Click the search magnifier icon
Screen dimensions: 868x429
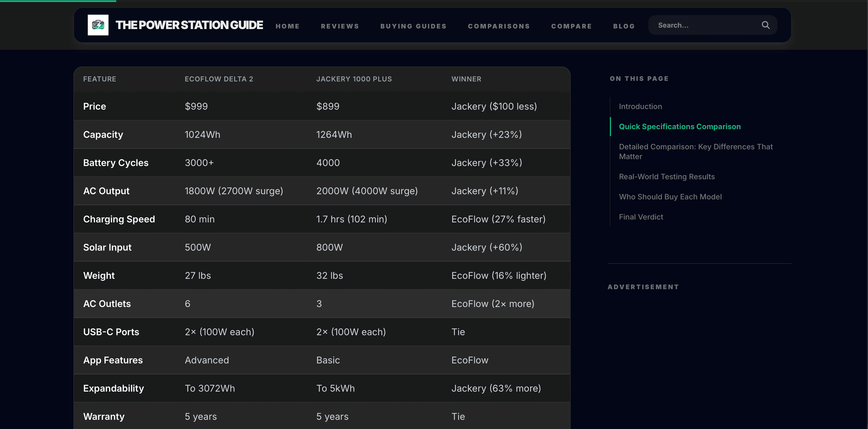(x=765, y=25)
